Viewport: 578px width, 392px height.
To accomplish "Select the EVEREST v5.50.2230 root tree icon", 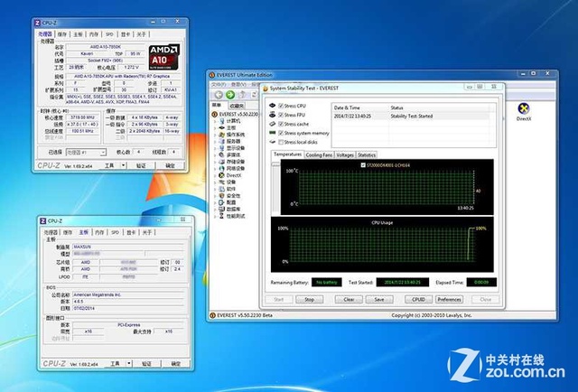I will point(215,115).
